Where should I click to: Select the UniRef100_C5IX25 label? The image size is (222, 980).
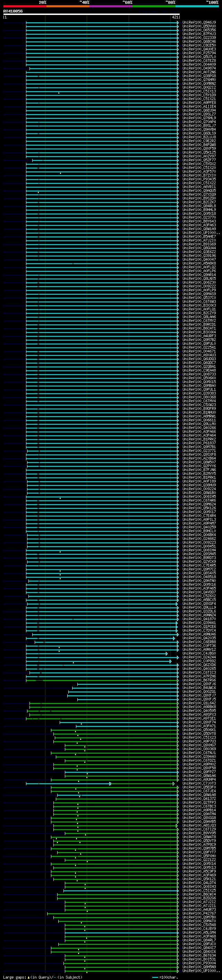[x=199, y=891]
